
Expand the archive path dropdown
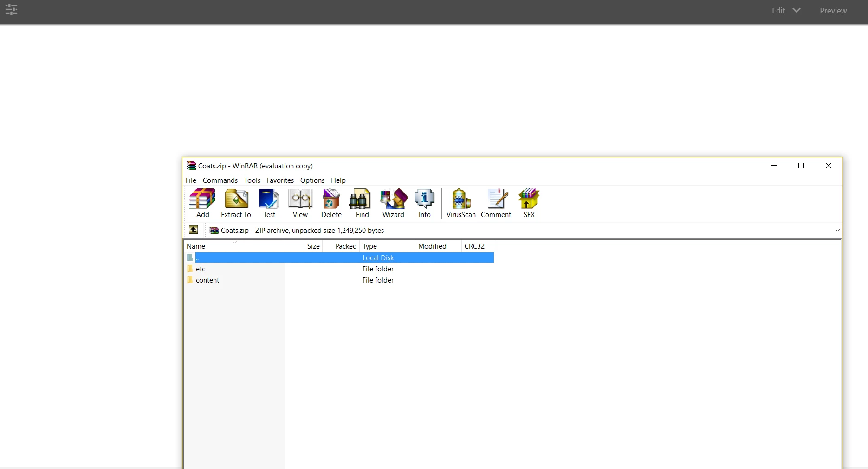point(837,230)
